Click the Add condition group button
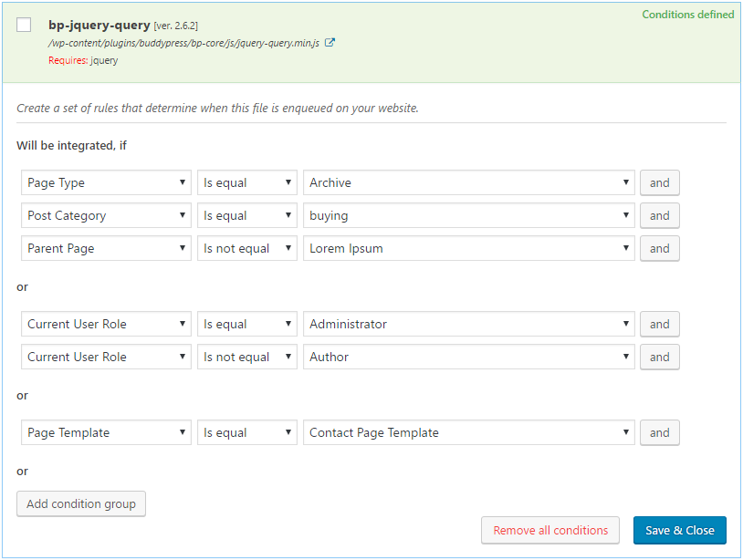 click(x=81, y=503)
